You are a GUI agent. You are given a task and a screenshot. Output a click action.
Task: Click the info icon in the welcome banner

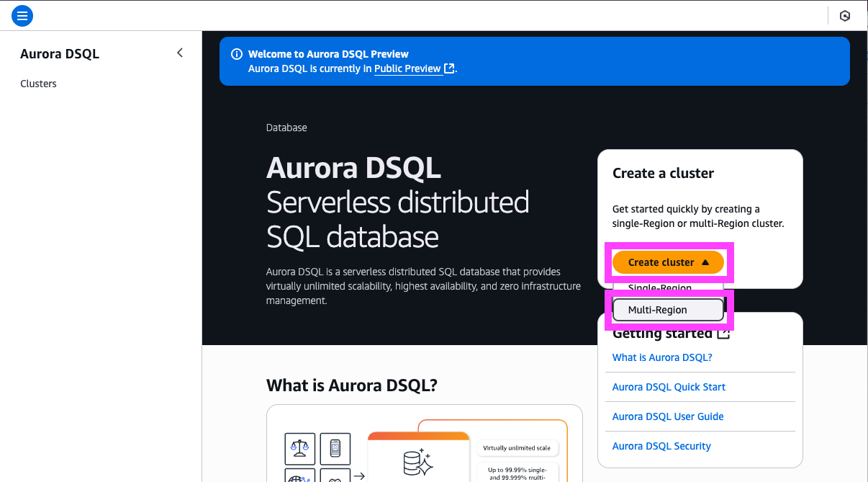coord(236,54)
